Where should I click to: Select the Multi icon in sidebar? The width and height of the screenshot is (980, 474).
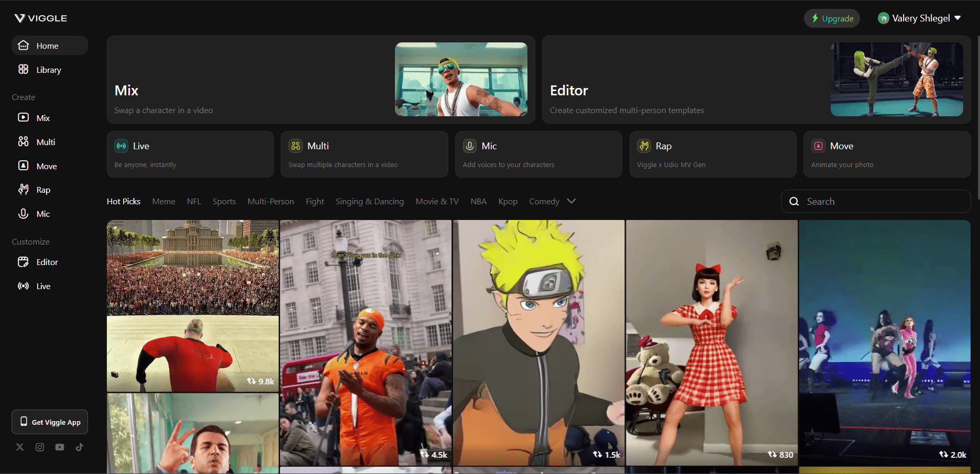[x=24, y=142]
